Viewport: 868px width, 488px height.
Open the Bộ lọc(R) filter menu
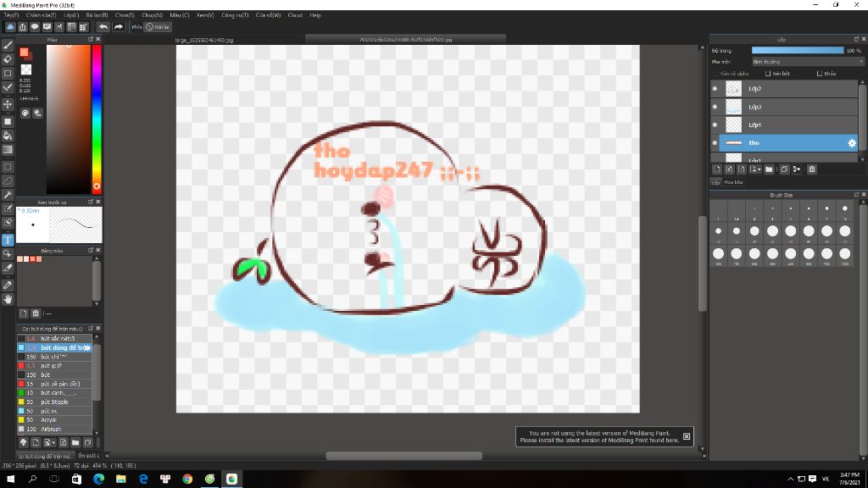pyautogui.click(x=97, y=15)
